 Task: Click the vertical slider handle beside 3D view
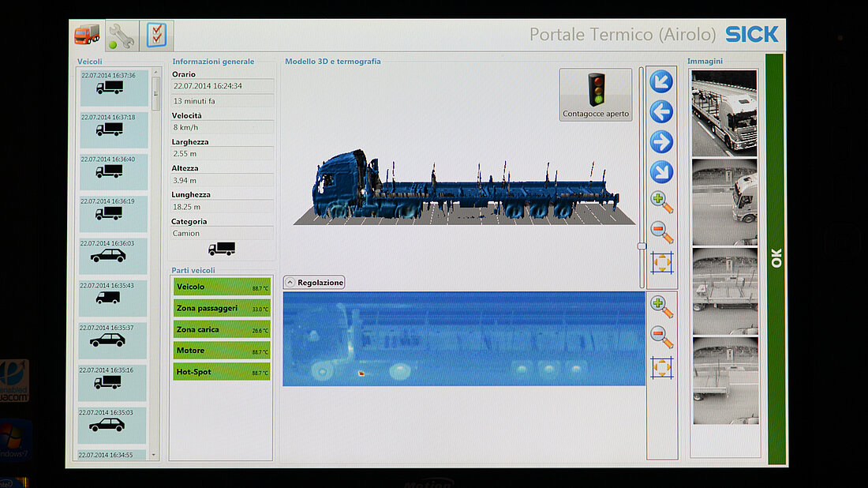tap(642, 246)
